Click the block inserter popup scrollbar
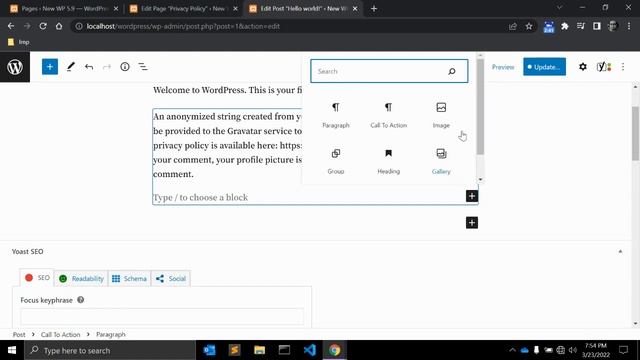 pos(480,107)
